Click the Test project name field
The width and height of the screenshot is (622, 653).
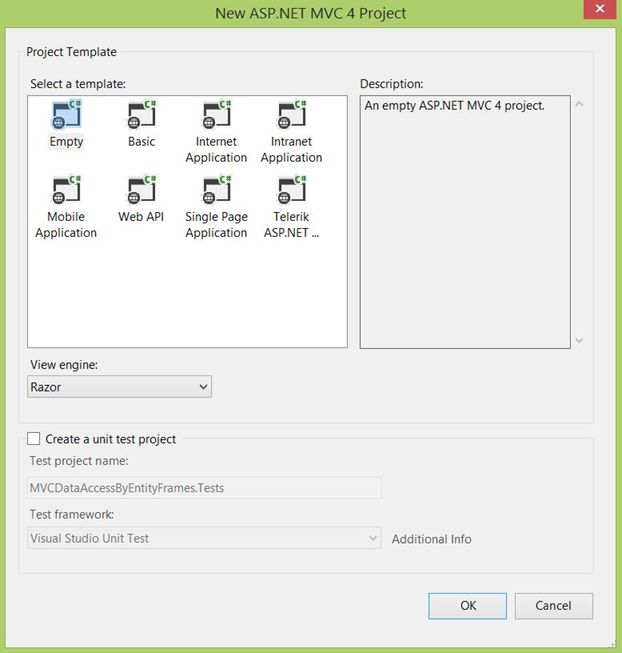pyautogui.click(x=204, y=488)
